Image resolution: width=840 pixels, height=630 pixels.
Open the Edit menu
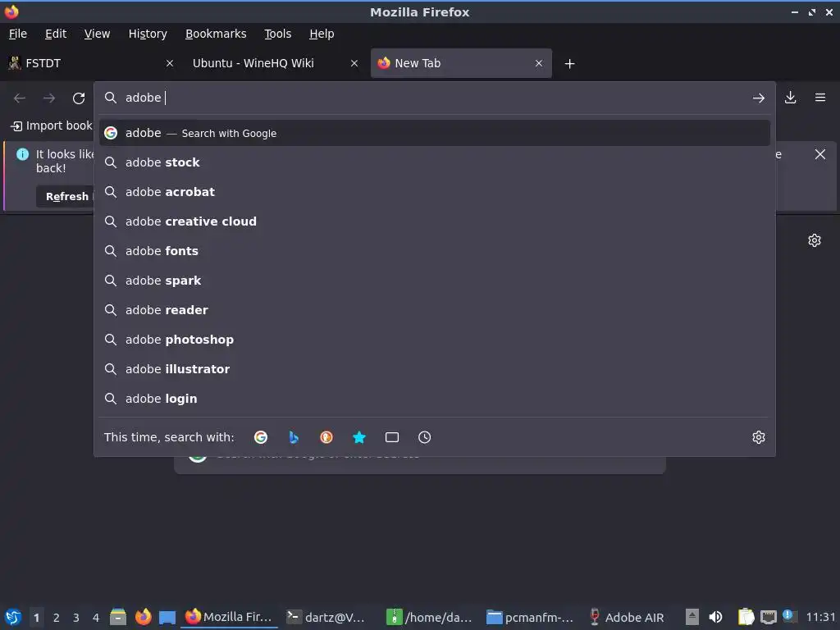[x=56, y=34]
